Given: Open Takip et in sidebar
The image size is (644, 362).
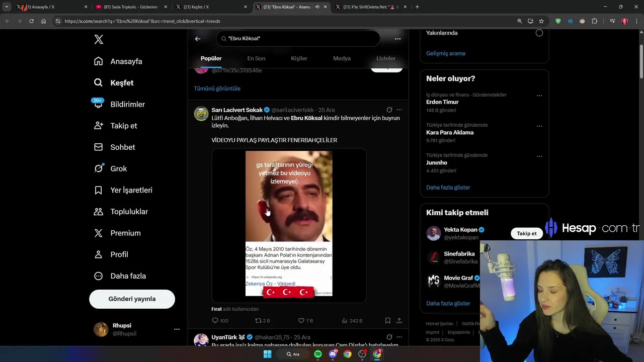Looking at the screenshot, I should (115, 126).
